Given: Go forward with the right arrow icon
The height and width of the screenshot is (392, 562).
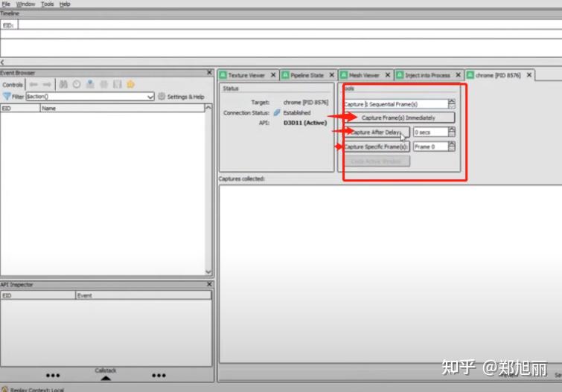Looking at the screenshot, I should click(47, 85).
